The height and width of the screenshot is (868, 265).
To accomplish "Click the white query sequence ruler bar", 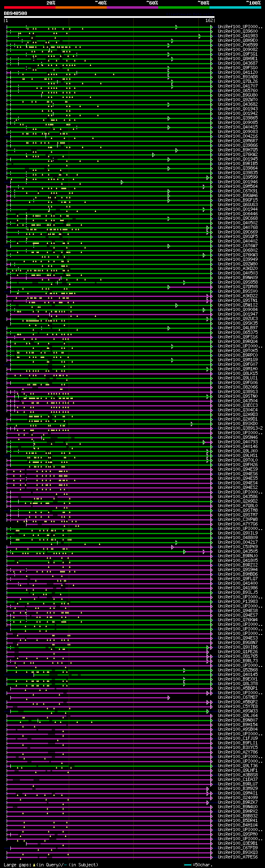I will 109,17.
